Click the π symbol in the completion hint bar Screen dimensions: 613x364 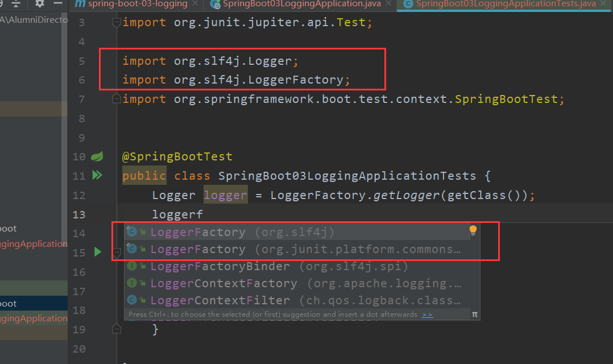[475, 313]
